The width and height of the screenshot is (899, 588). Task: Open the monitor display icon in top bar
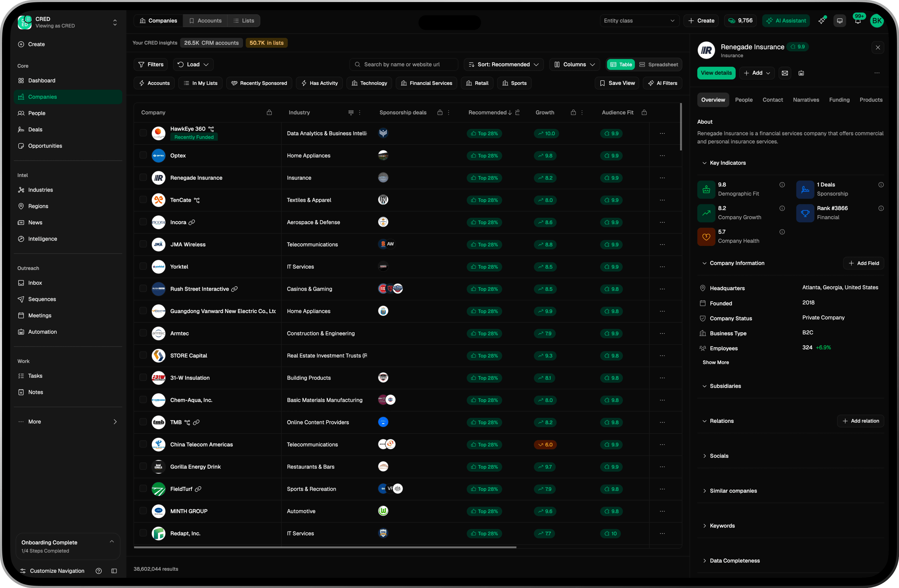pyautogui.click(x=840, y=21)
